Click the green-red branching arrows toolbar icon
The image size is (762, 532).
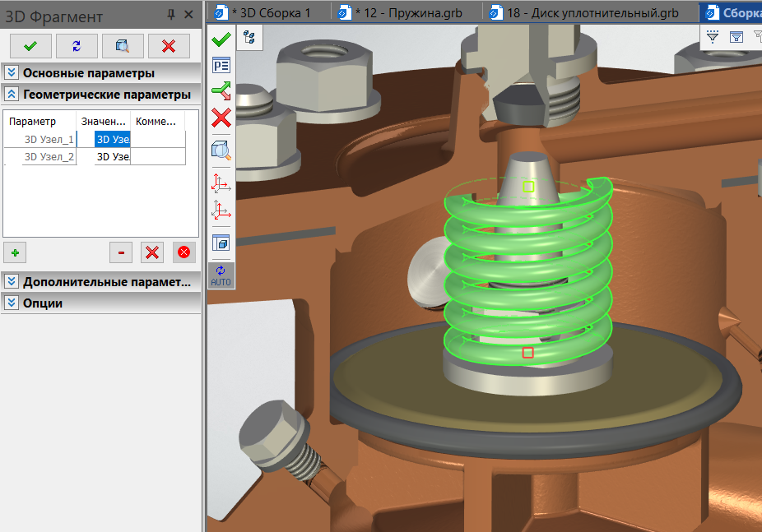pyautogui.click(x=221, y=91)
